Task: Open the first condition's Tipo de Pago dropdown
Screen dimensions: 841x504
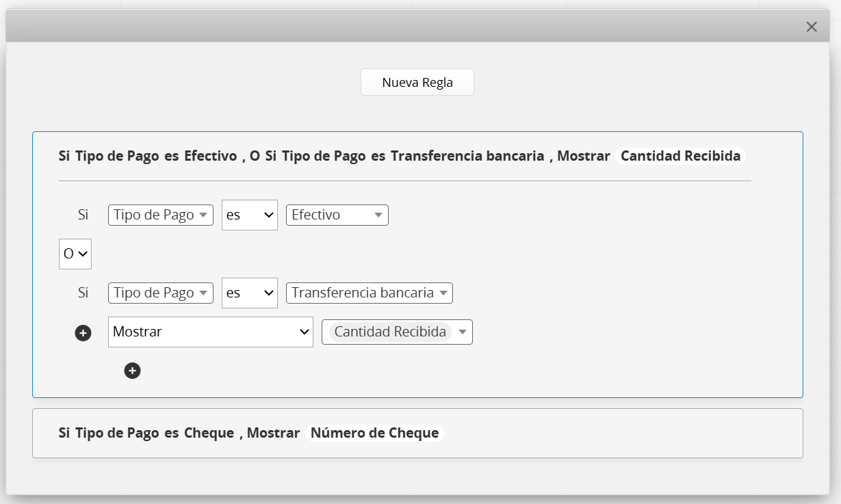Action: [x=161, y=215]
